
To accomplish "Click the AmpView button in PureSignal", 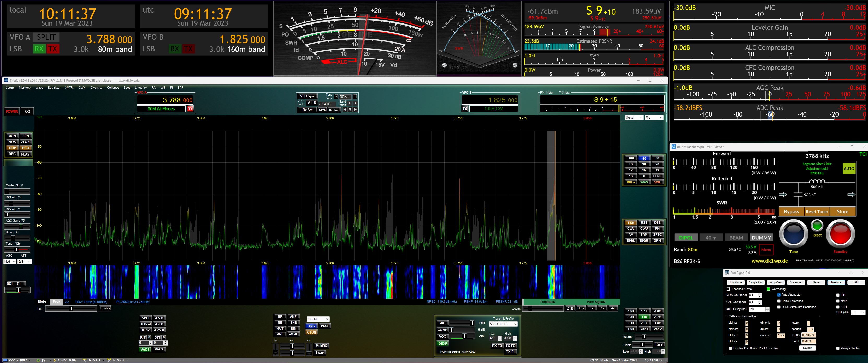I will (776, 282).
